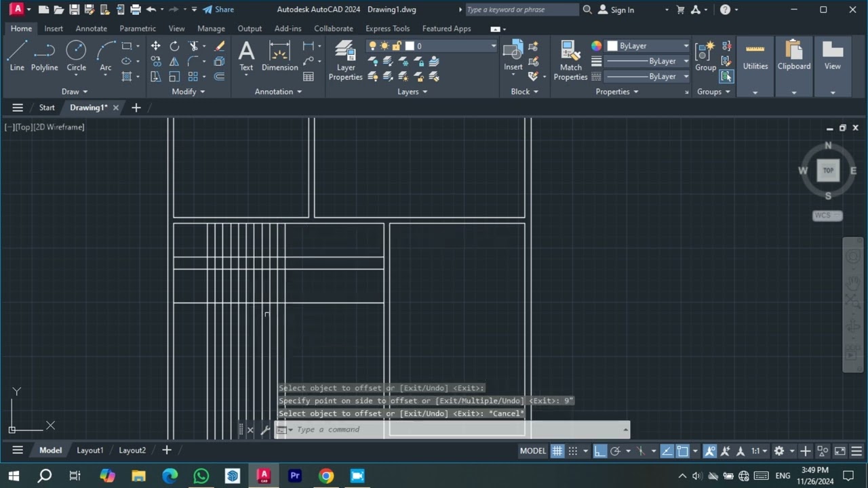This screenshot has height=488, width=868.
Task: Activate the Array tool
Action: [x=194, y=77]
